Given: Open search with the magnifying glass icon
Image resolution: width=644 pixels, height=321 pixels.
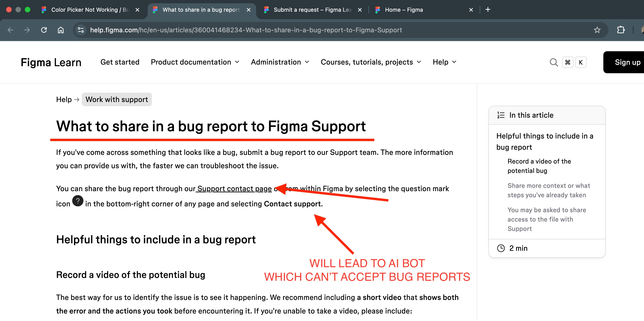Looking at the screenshot, I should (554, 62).
